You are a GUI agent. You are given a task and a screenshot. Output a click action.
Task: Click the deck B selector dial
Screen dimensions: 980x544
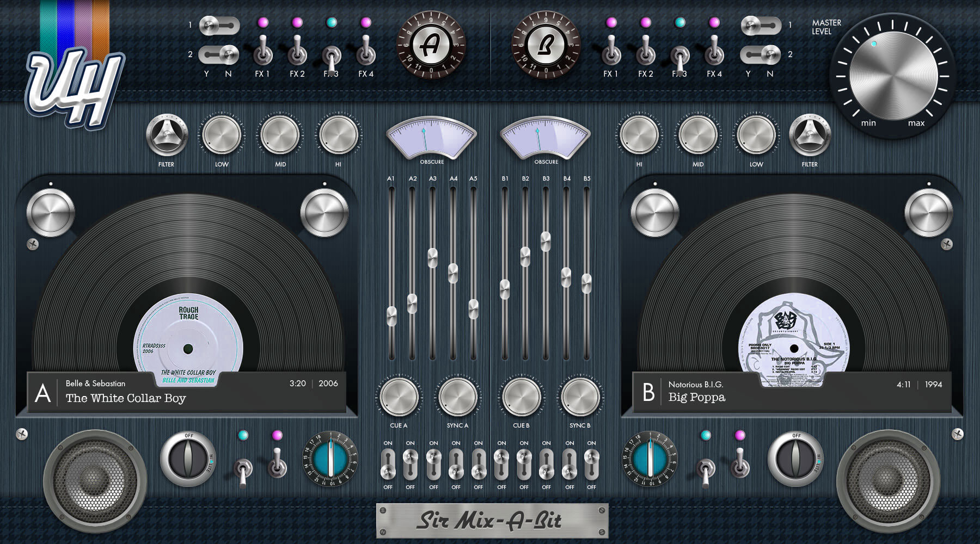point(546,45)
